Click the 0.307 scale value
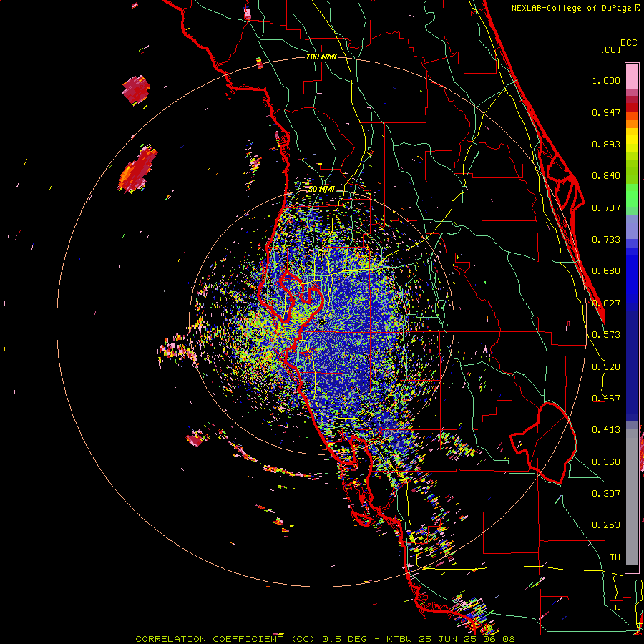The height and width of the screenshot is (644, 644). pyautogui.click(x=606, y=494)
